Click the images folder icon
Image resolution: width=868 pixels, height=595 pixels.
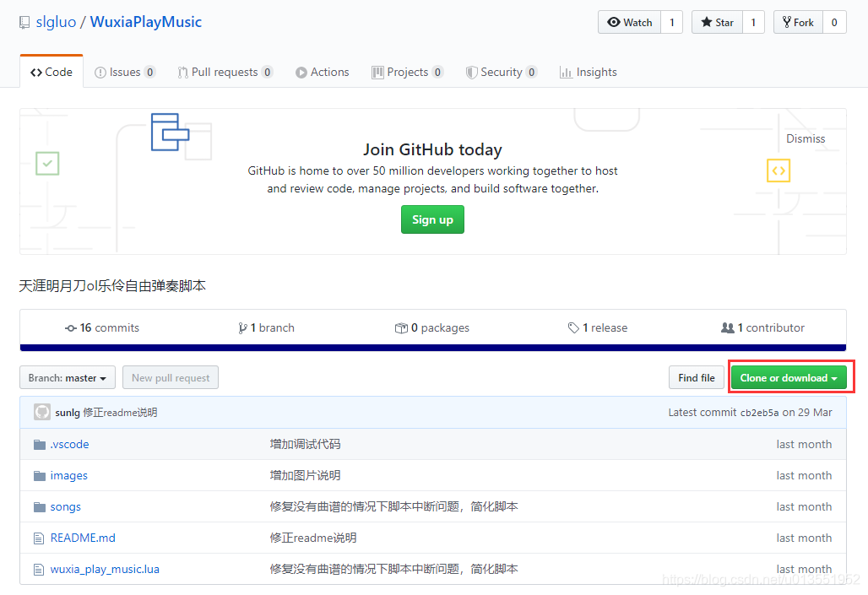coord(40,476)
